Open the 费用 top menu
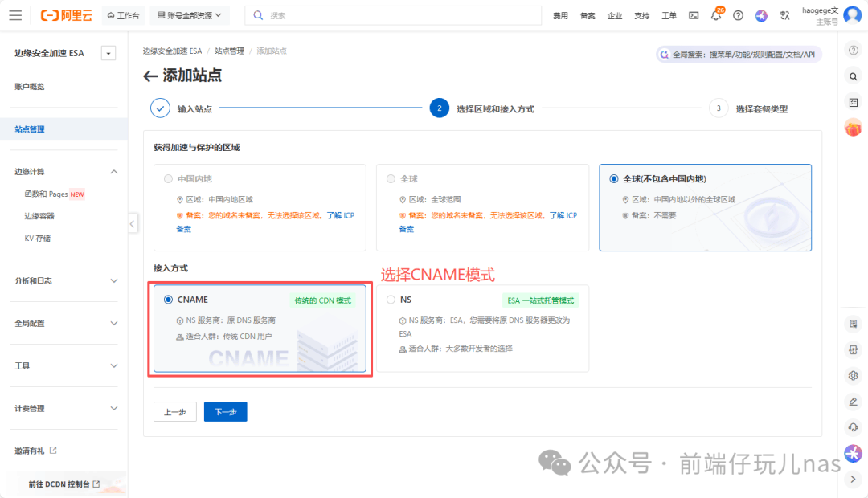 [560, 16]
